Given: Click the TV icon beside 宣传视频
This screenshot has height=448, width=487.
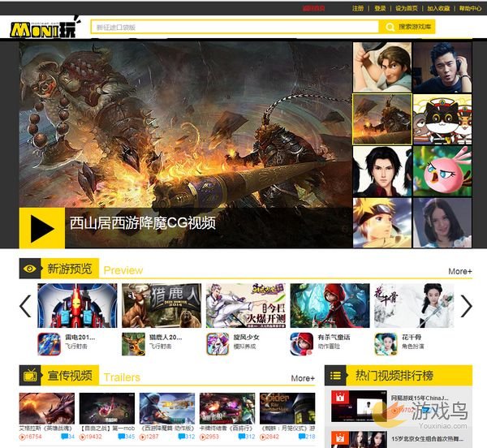Looking at the screenshot, I should tap(30, 375).
